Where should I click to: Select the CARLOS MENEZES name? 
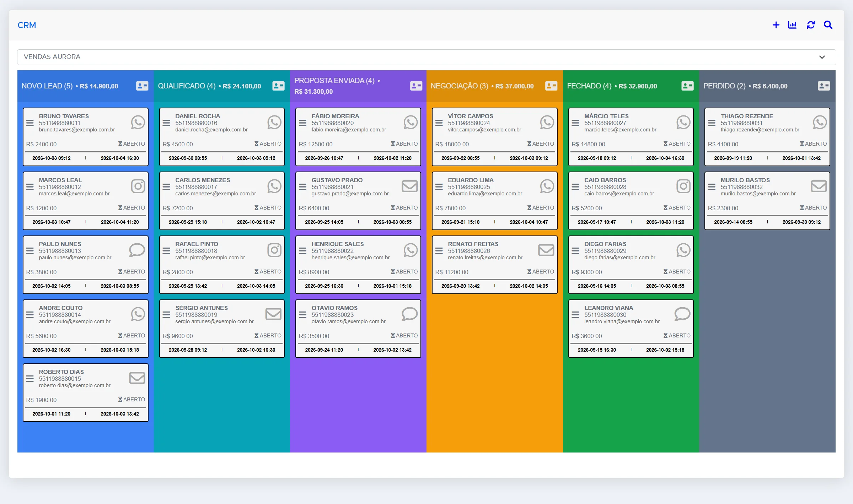pos(203,180)
